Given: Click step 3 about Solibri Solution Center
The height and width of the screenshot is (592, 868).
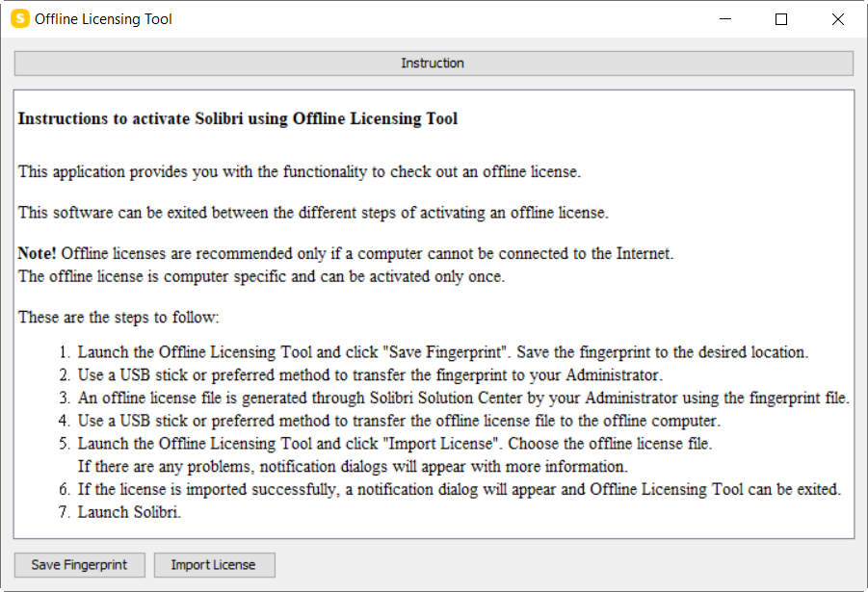Looking at the screenshot, I should (x=463, y=398).
